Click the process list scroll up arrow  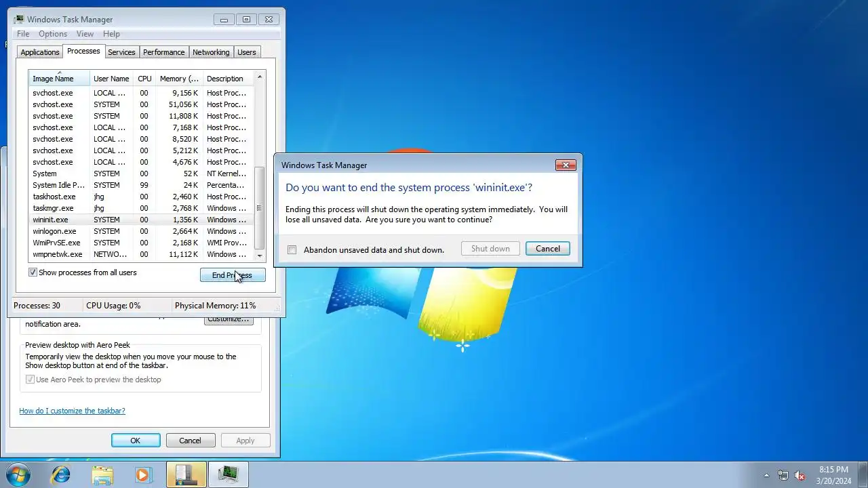(260, 77)
